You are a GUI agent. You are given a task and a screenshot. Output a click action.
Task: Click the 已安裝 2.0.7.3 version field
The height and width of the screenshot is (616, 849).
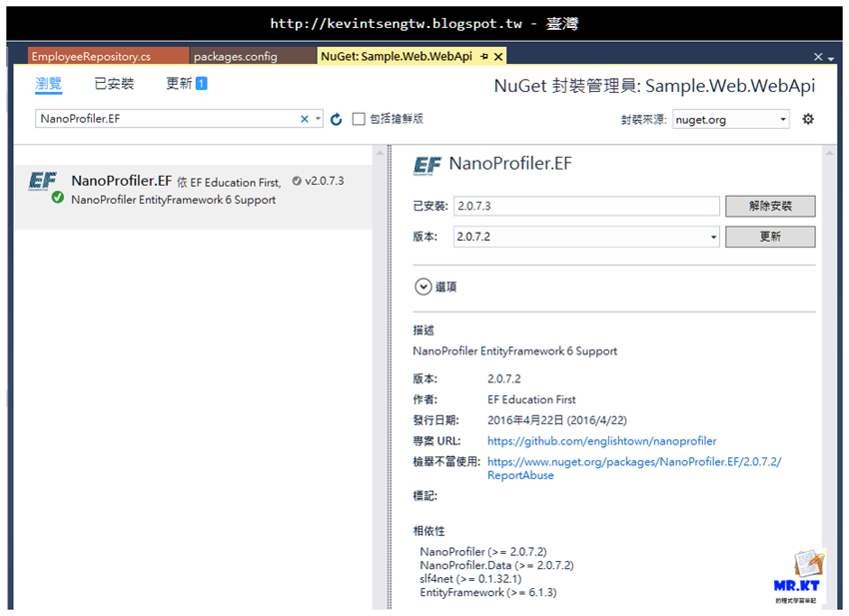(x=586, y=206)
